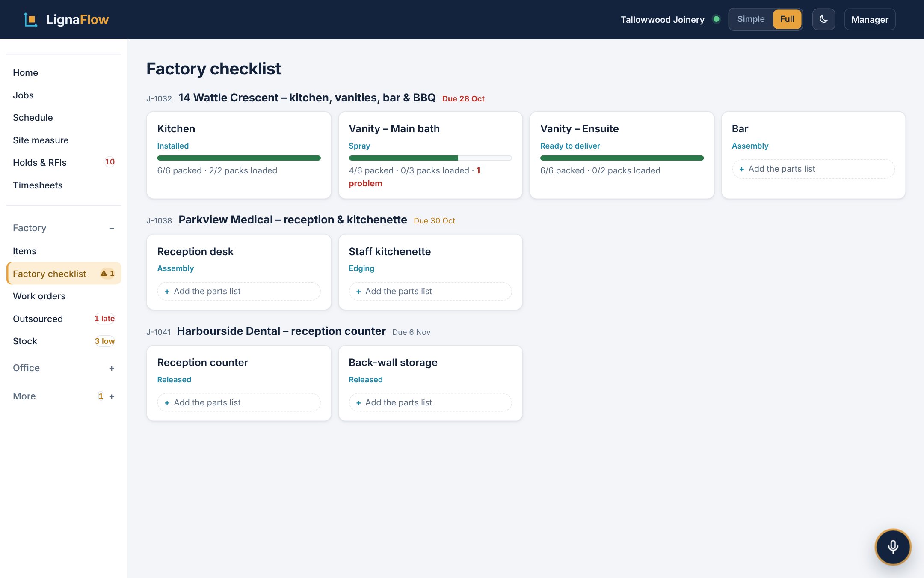Add the parts list for Back-wall storage
The width and height of the screenshot is (924, 578).
pyautogui.click(x=430, y=403)
